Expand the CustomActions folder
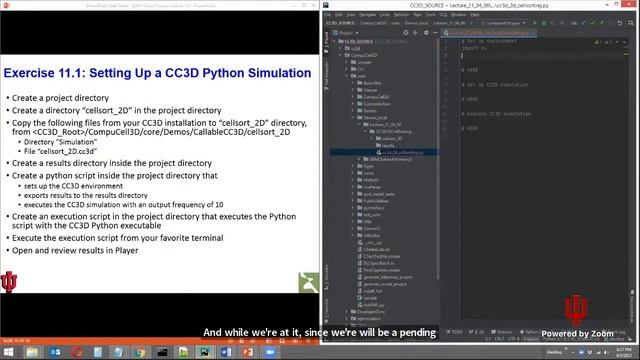This screenshot has width=640, height=360. (x=353, y=104)
